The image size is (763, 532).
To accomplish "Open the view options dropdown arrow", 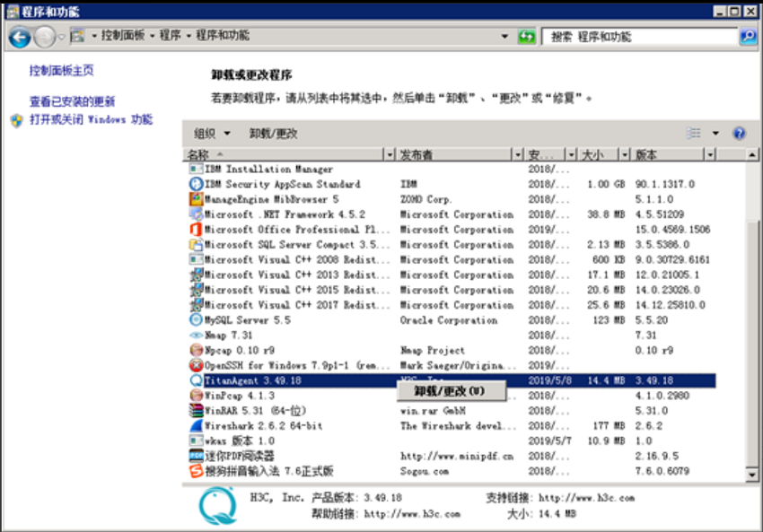I will pyautogui.click(x=715, y=134).
